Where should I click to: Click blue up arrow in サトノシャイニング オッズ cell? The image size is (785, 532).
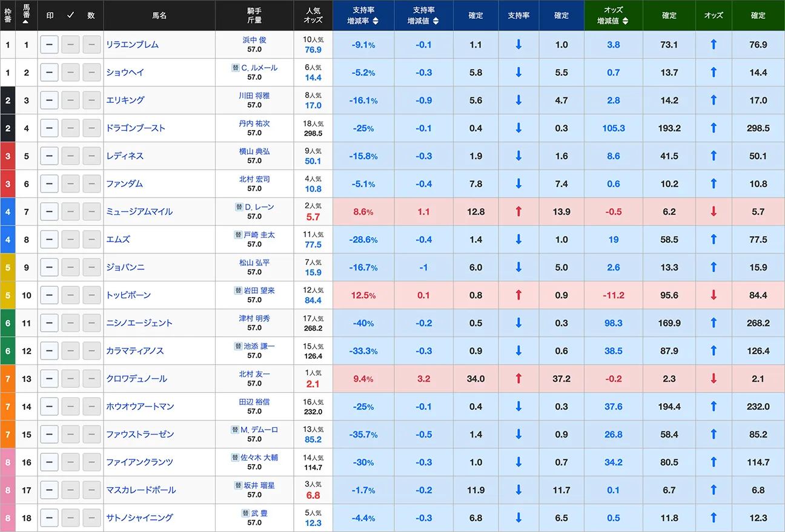click(714, 518)
